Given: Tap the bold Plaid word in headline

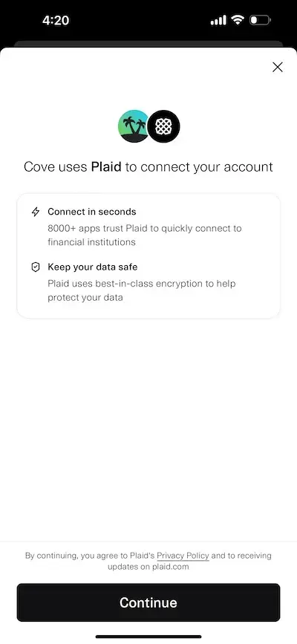Looking at the screenshot, I should pyautogui.click(x=106, y=166).
